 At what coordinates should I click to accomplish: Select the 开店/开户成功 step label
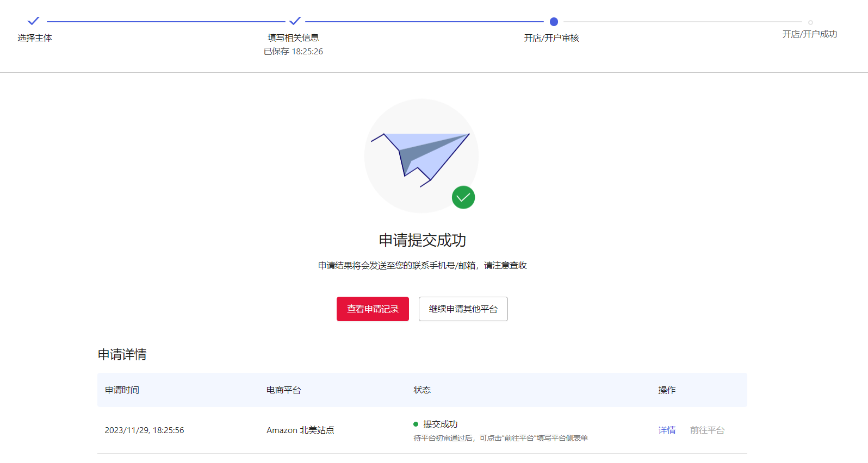(809, 34)
